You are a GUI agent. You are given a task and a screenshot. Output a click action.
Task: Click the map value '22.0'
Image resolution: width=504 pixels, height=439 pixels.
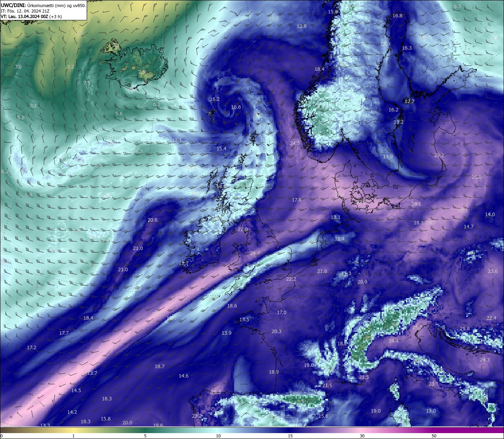coord(243,230)
